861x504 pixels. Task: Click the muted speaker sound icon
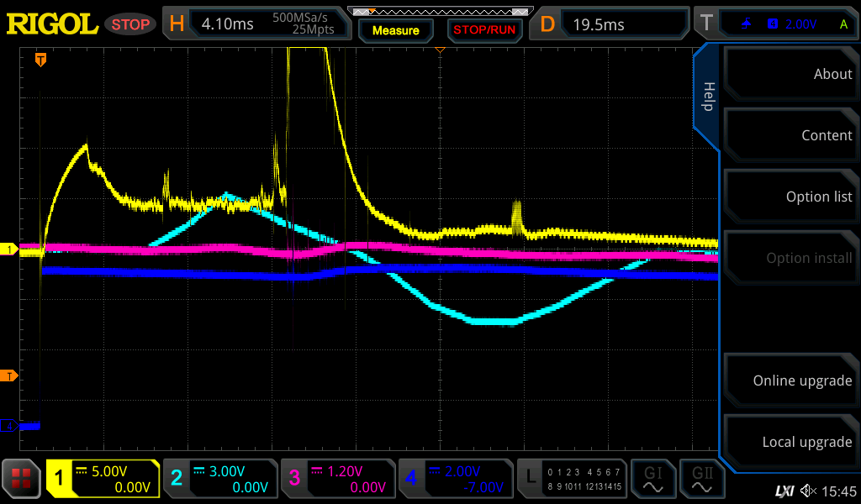(x=808, y=491)
